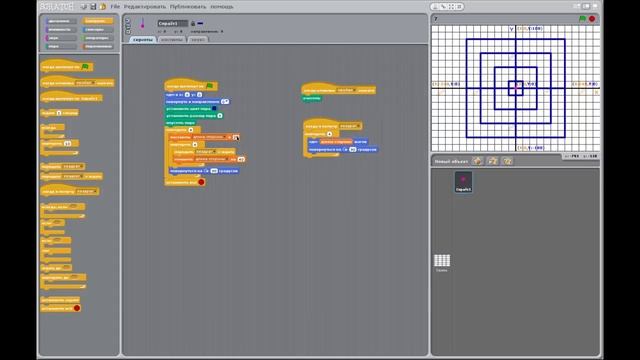The width and height of the screenshot is (640, 360).
Task: Open the File menu
Action: tap(115, 7)
